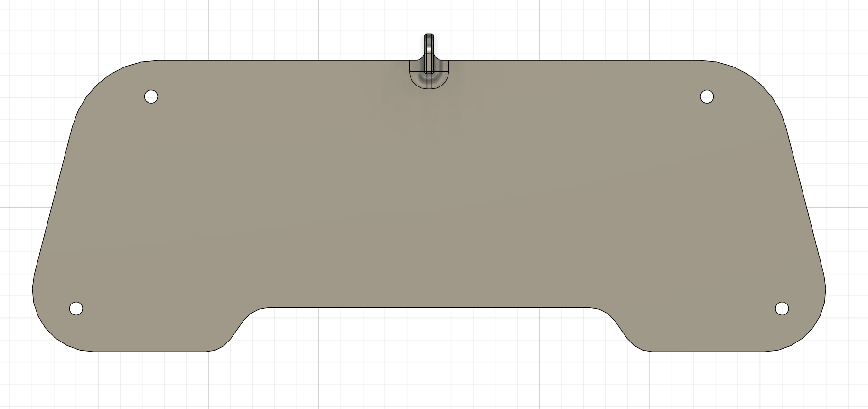Click the red horizontal axis left of the plate
The height and width of the screenshot is (409, 868).
24,208
